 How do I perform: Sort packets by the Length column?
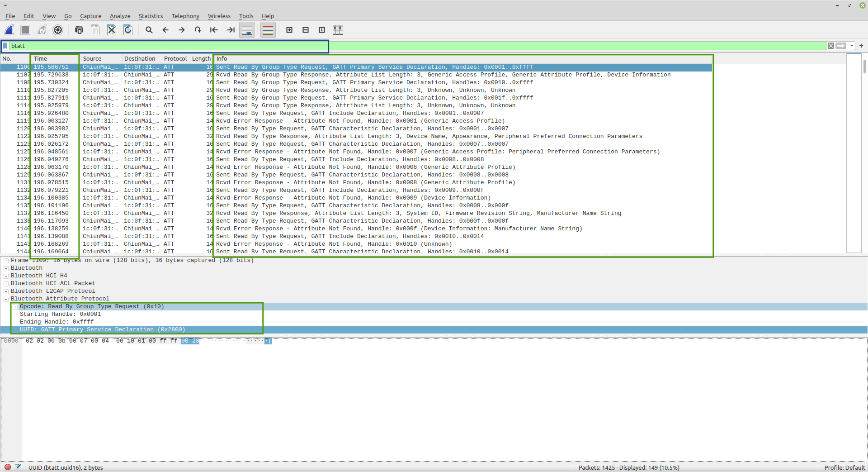click(201, 59)
